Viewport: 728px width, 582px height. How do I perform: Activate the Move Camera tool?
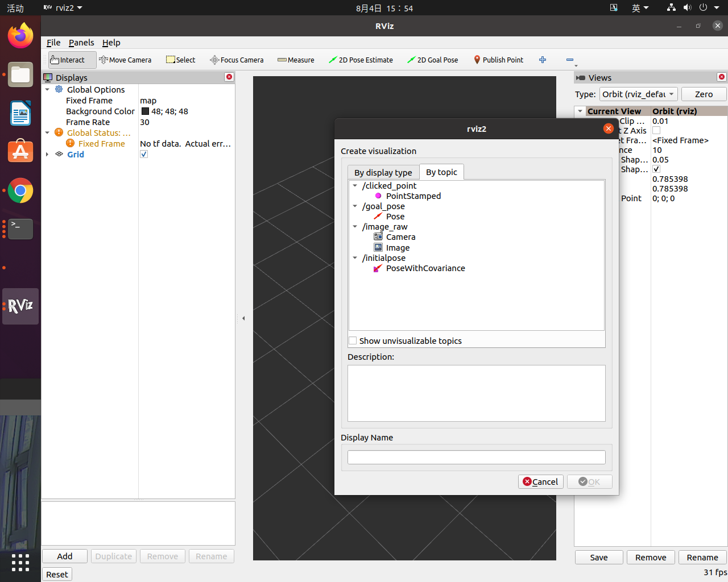(x=125, y=60)
